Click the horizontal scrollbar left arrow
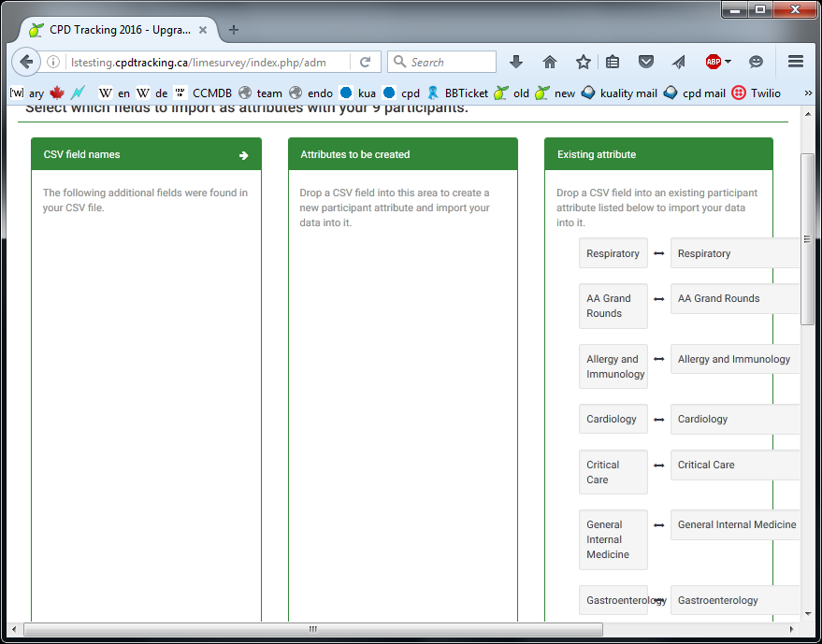The height and width of the screenshot is (644, 822). pos(14,629)
